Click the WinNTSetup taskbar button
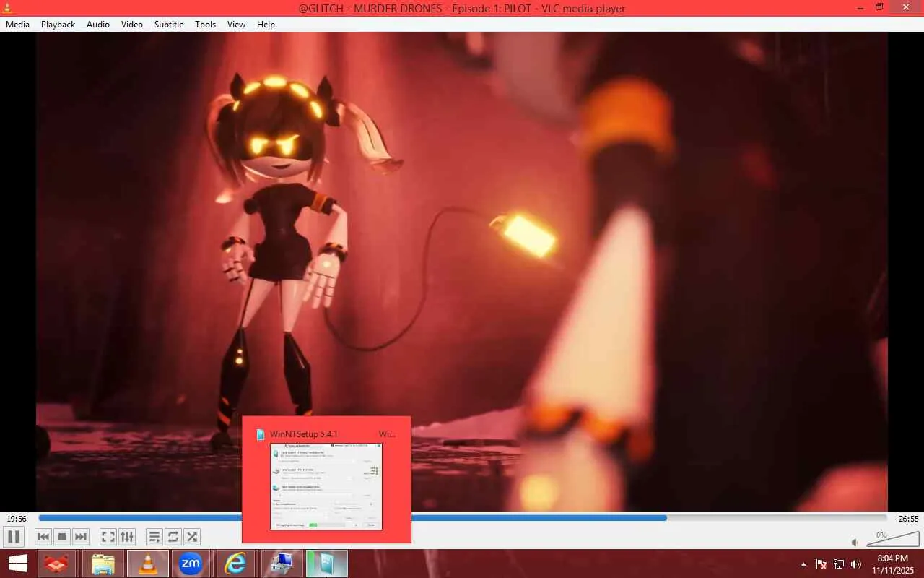 pyautogui.click(x=327, y=564)
